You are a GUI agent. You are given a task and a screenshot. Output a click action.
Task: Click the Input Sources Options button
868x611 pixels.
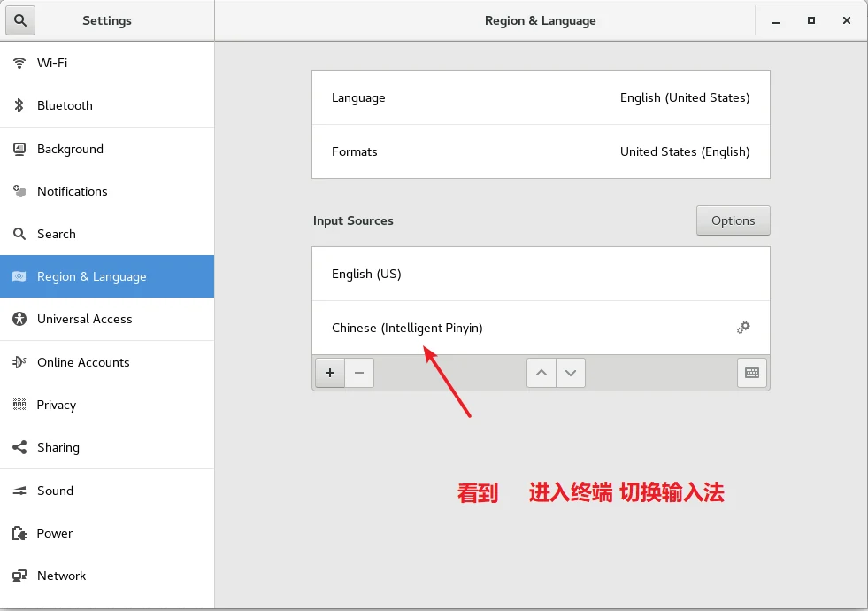pyautogui.click(x=733, y=220)
